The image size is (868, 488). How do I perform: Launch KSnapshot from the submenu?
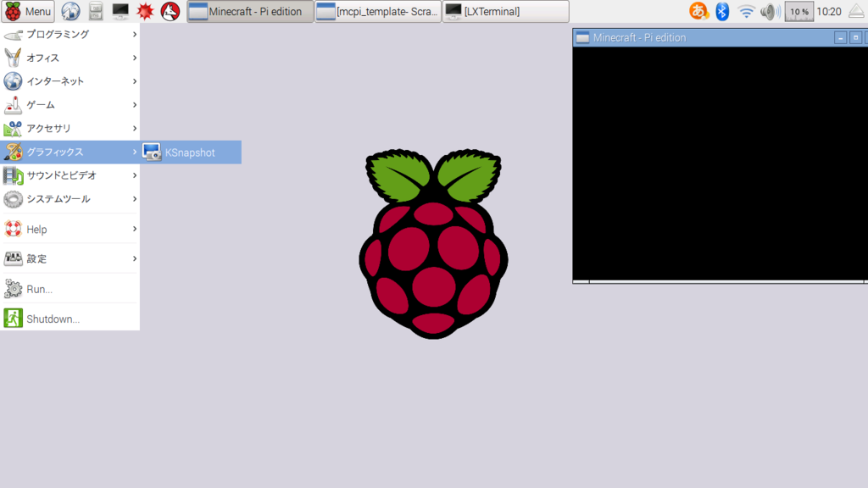tap(191, 152)
